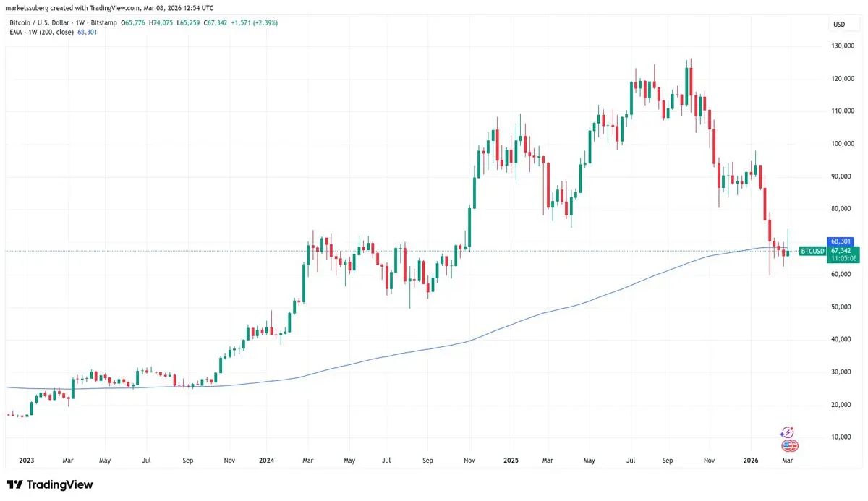The image size is (868, 501).
Task: Click the red notification dot on the event marker
Action: tap(791, 428)
